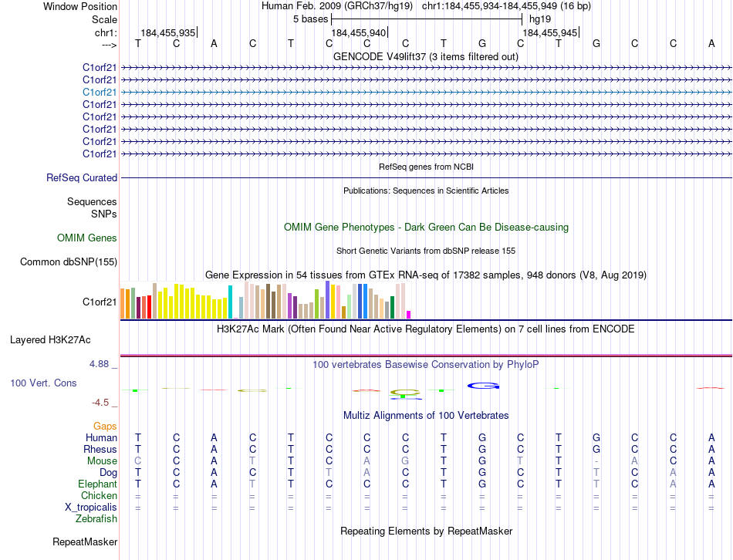Click the 184,455,945 coordinate marker
Viewport: 733px width, 560px height.
click(x=549, y=32)
